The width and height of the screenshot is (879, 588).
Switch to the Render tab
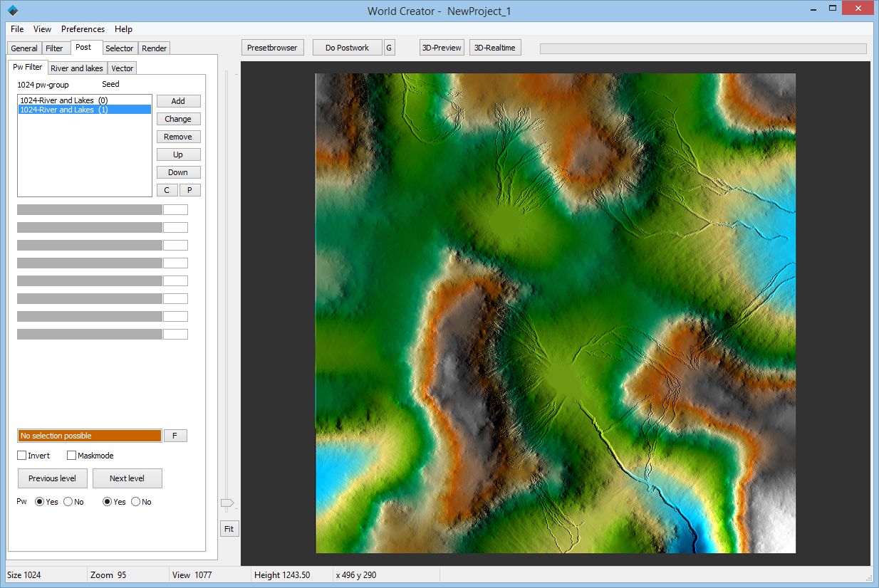point(154,48)
